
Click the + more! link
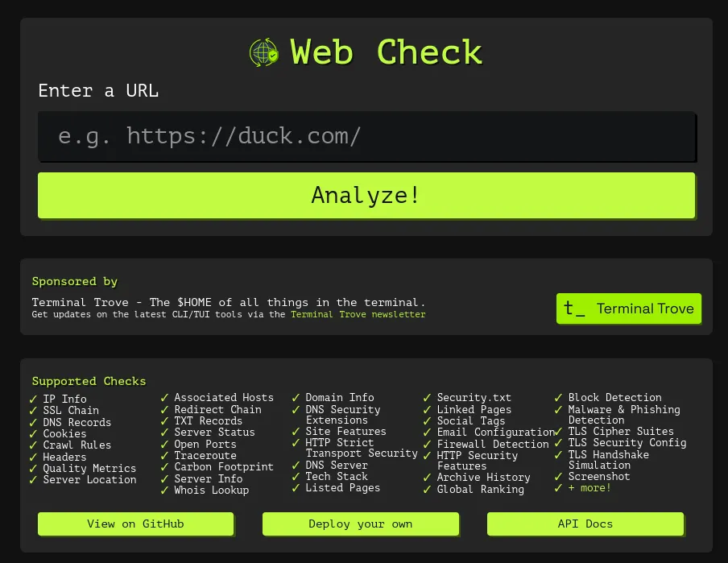590,487
